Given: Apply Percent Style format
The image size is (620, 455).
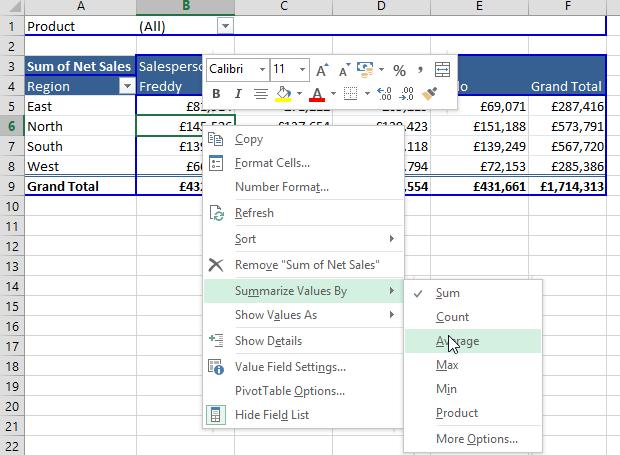Looking at the screenshot, I should coord(398,70).
